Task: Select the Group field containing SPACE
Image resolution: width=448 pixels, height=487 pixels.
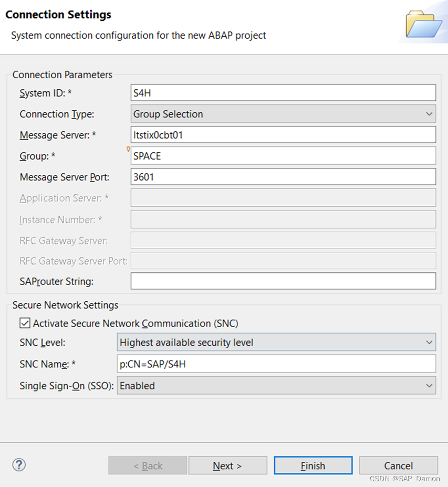Action: click(x=283, y=156)
